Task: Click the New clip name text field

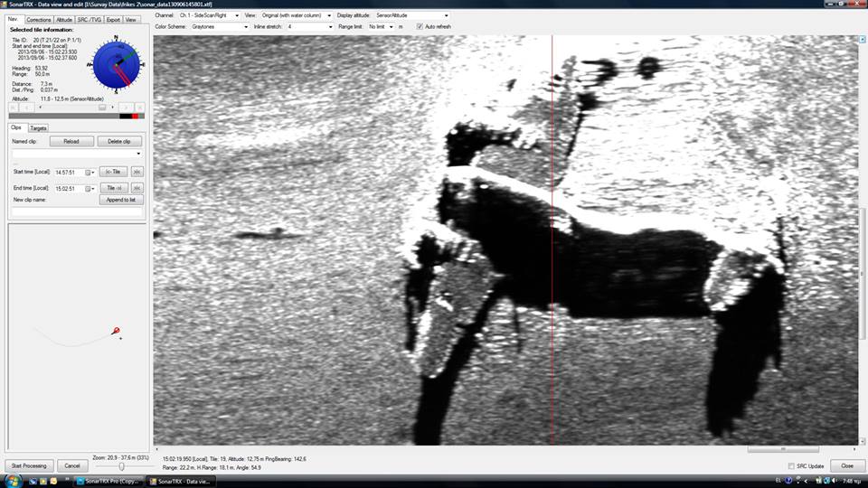Action: pyautogui.click(x=76, y=211)
